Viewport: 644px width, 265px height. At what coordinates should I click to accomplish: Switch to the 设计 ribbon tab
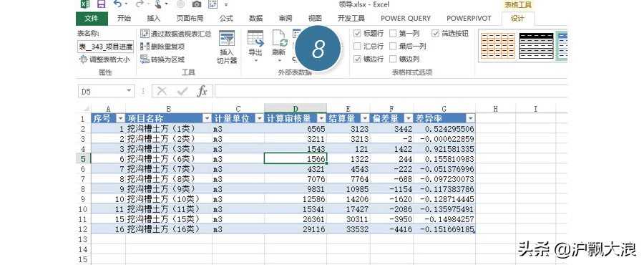tap(517, 18)
